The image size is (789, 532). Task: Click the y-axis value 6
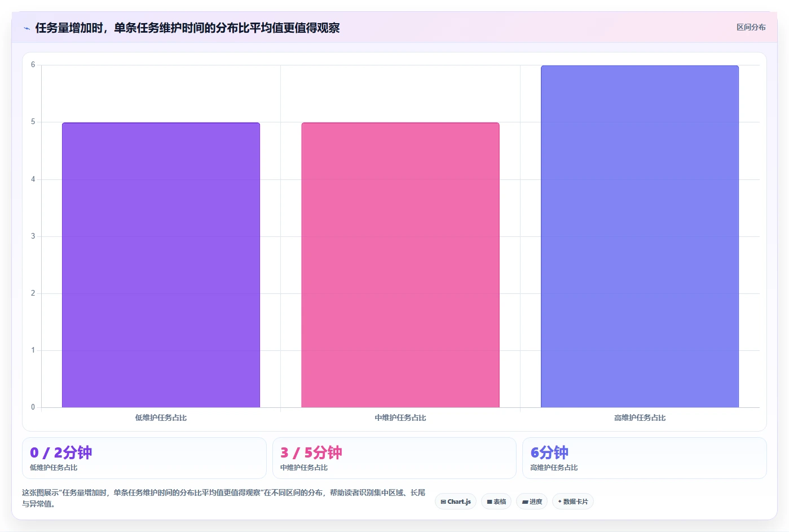coord(33,65)
